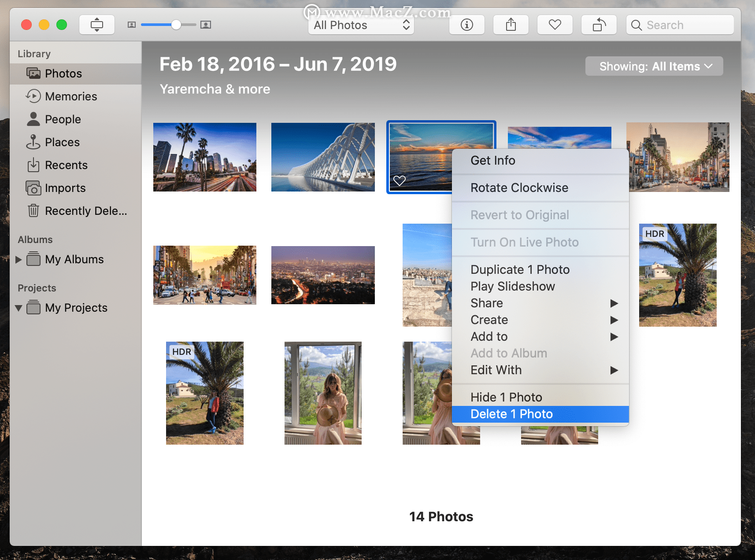Screen dimensions: 755x560
Task: Click the Memories sidebar icon
Action: (33, 96)
